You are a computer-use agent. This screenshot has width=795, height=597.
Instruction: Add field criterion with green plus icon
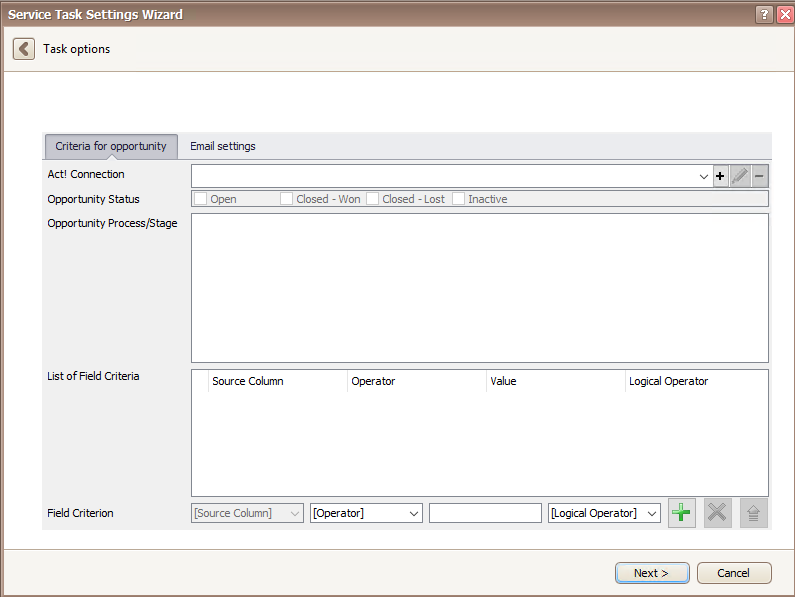[681, 513]
